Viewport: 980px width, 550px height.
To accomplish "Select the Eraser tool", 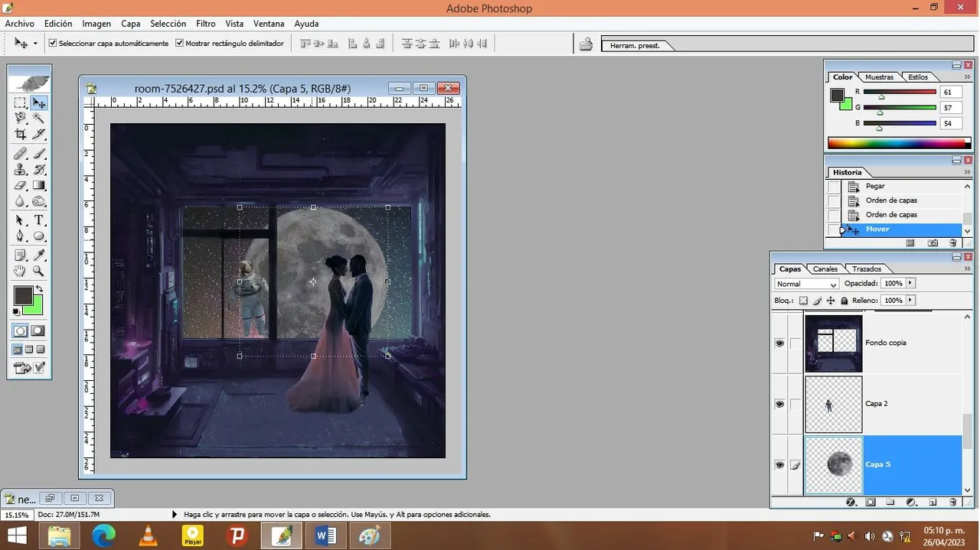I will 20,185.
